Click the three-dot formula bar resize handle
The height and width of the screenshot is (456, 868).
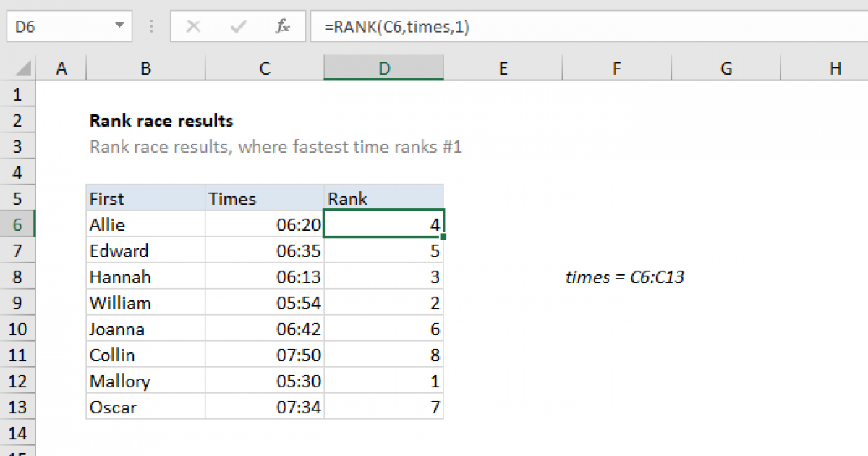[151, 27]
